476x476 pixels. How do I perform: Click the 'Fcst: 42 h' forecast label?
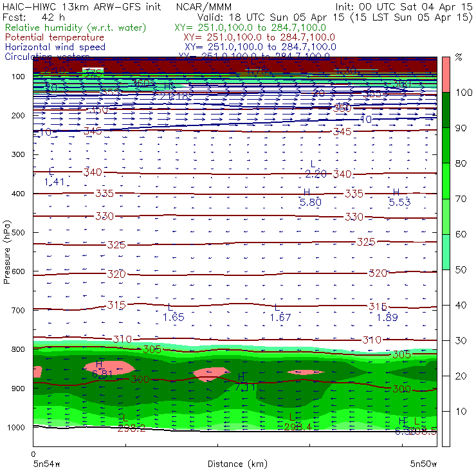33,17
